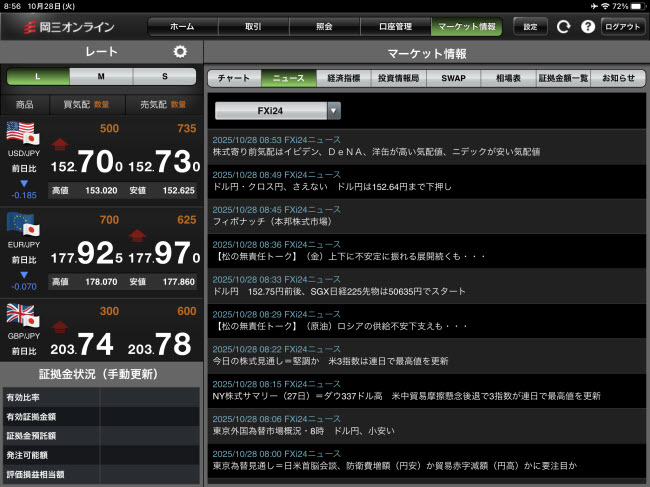
Task: Open 08:22 news 今日の株式見通し
Action: [427, 356]
